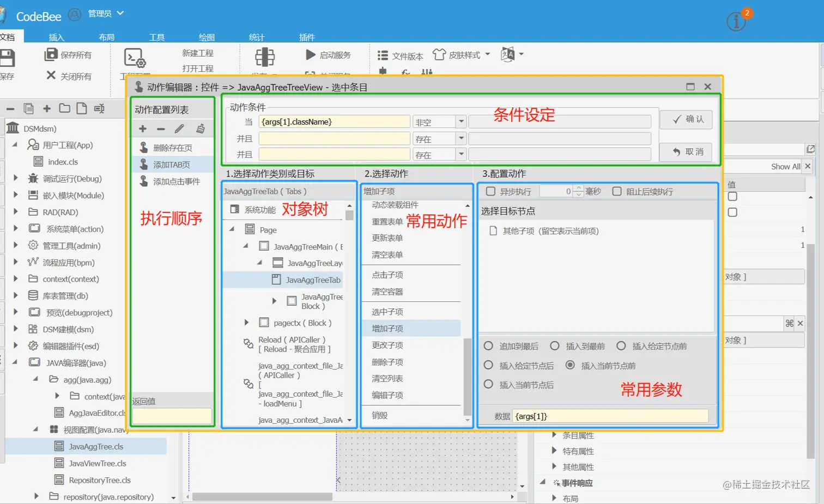Click the 取消 cancel button

pos(687,152)
